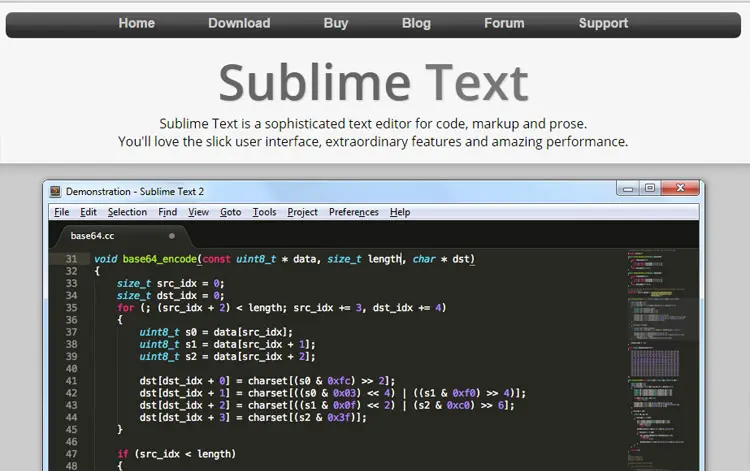Image resolution: width=750 pixels, height=471 pixels.
Task: Close base64.cc tab using its dot button
Action: [x=172, y=236]
